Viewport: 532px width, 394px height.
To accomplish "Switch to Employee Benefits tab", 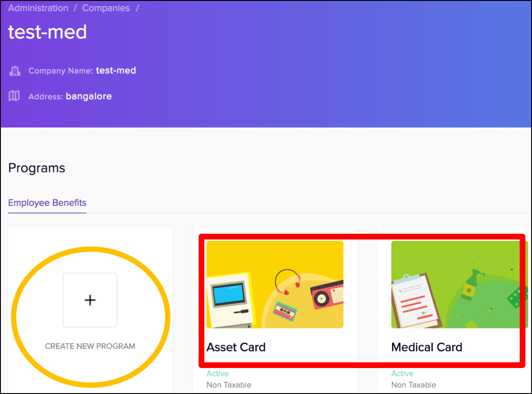I will [x=47, y=203].
